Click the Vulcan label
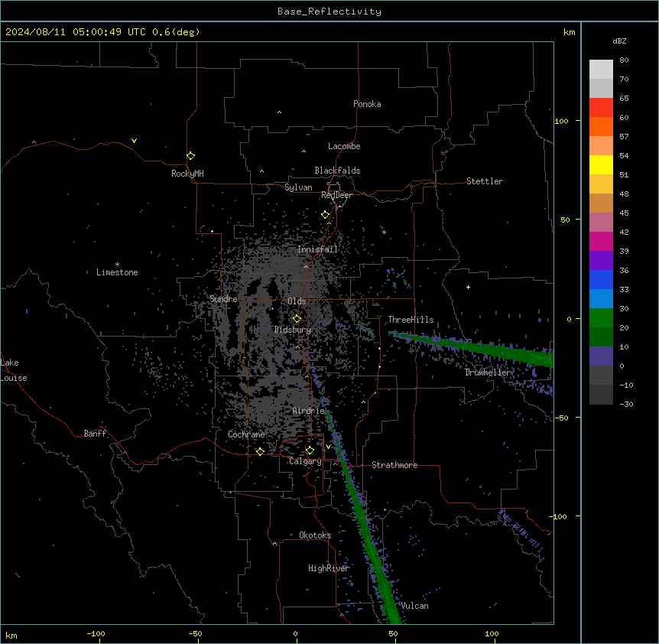The image size is (659, 644). 415,606
